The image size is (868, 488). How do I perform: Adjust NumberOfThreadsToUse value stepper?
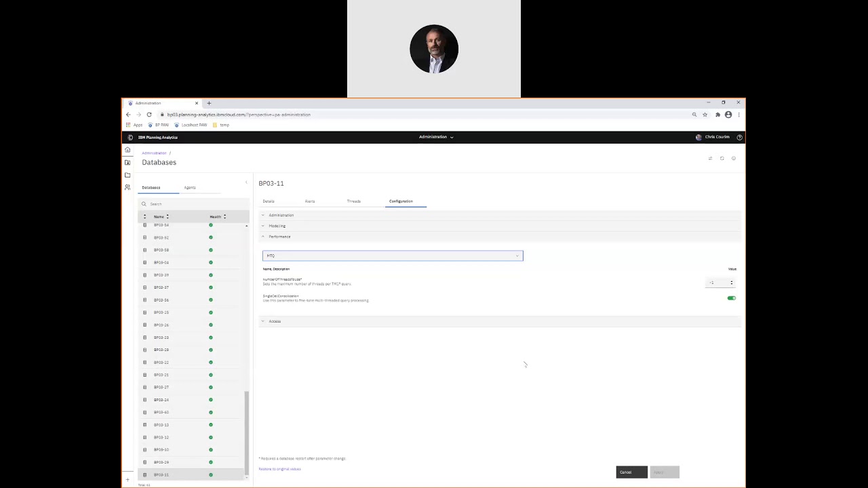(731, 283)
